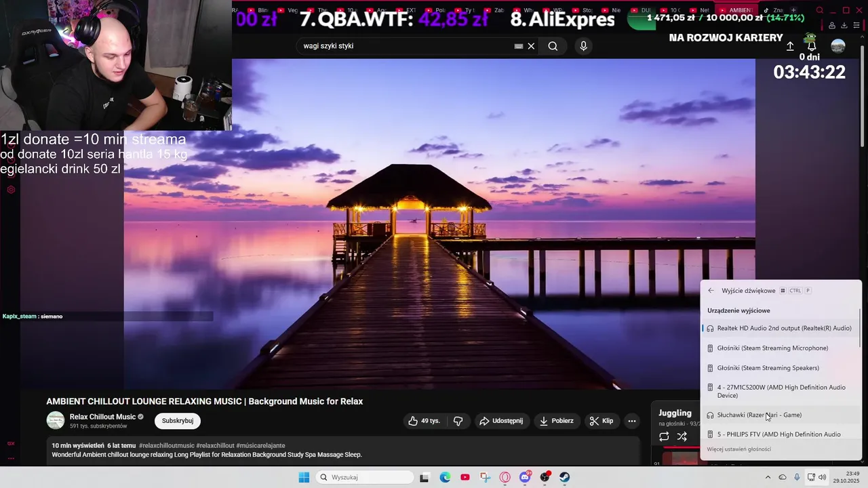This screenshot has height=488, width=868.
Task: Click #relaxchilloutmusic hashtag link
Action: (x=167, y=445)
